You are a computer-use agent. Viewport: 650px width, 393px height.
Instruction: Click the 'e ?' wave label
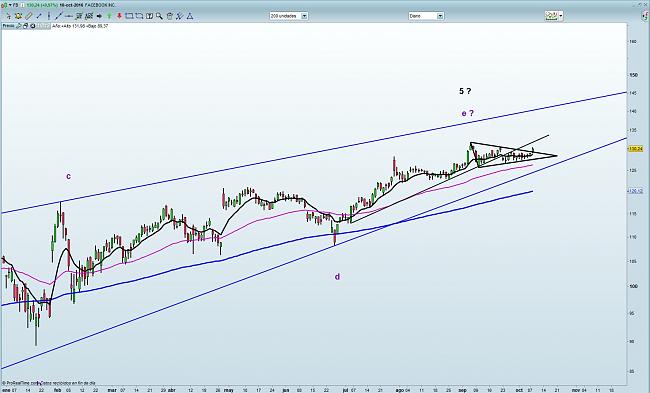point(468,113)
